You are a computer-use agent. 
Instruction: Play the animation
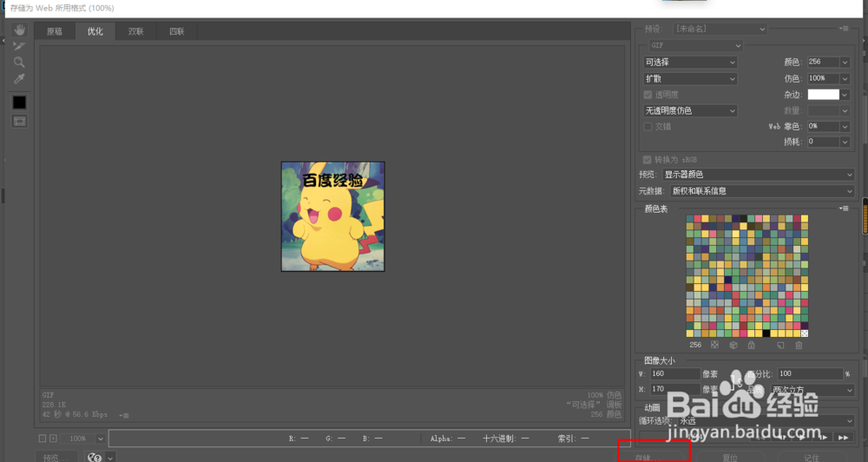pyautogui.click(x=803, y=438)
